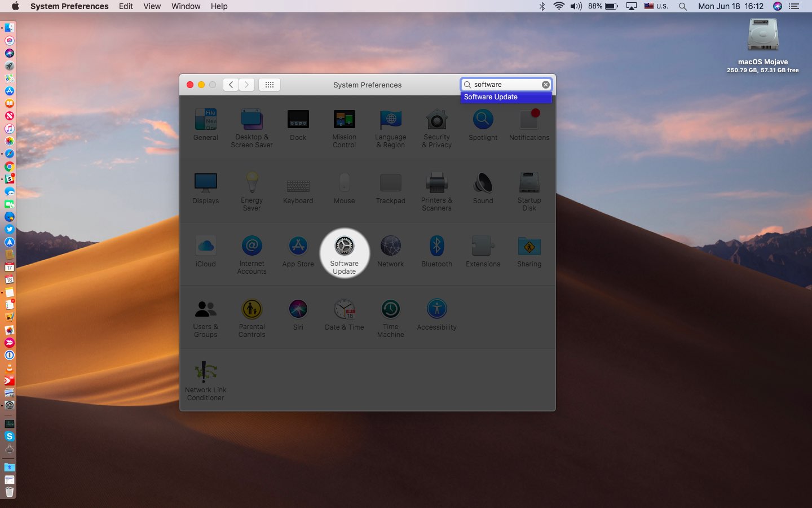This screenshot has height=508, width=812.
Task: Open the Sound preference pane
Action: pos(483,183)
